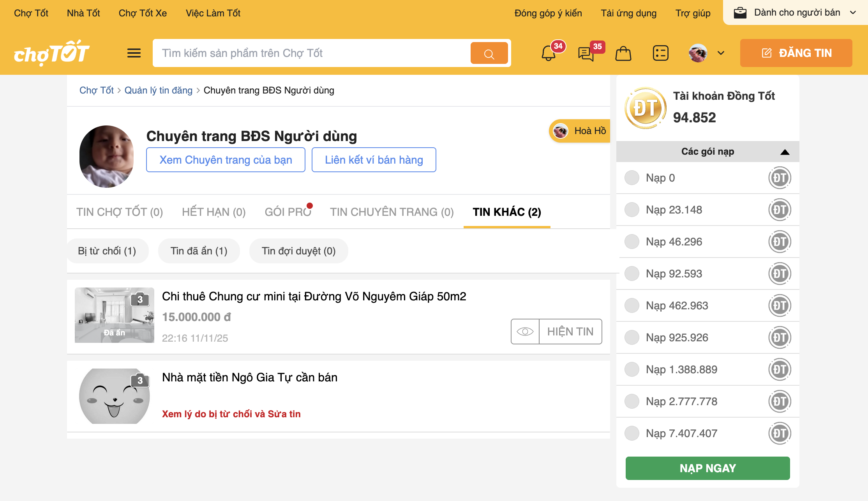The height and width of the screenshot is (501, 868).
Task: Choose the Nạp 7.407.407 package
Action: click(x=632, y=433)
